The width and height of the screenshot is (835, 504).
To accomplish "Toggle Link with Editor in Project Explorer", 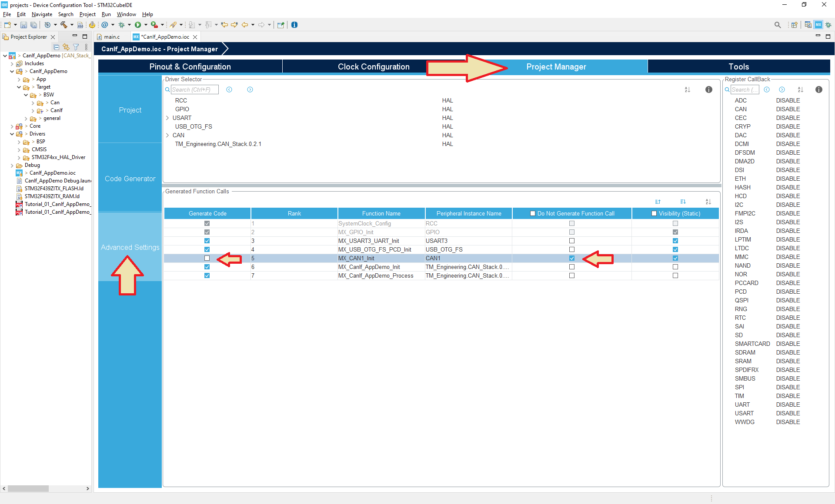I will (66, 47).
